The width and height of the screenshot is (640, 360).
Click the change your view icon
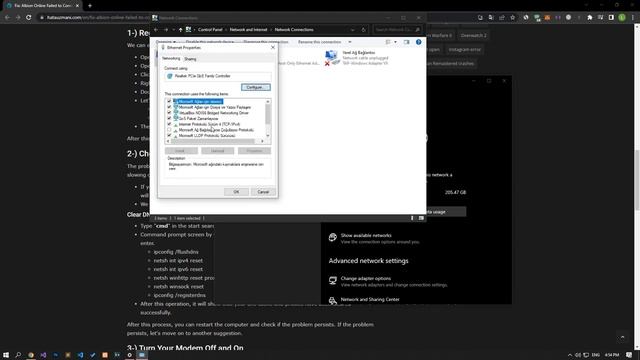tap(388, 42)
